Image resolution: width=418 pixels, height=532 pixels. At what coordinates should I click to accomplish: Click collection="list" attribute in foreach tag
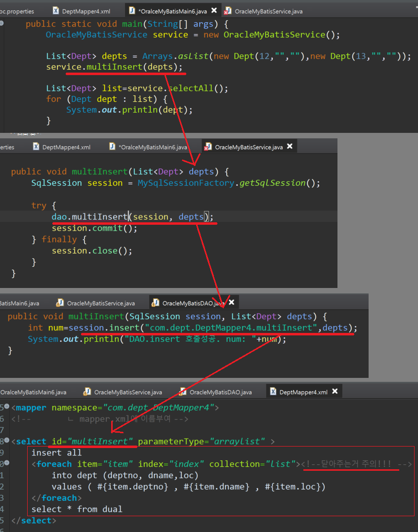tap(252, 464)
